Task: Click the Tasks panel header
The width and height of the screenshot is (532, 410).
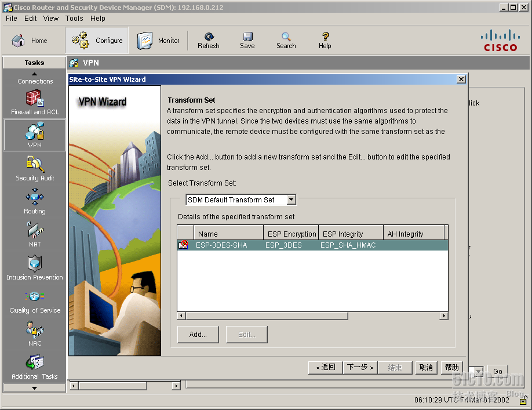Action: 34,63
